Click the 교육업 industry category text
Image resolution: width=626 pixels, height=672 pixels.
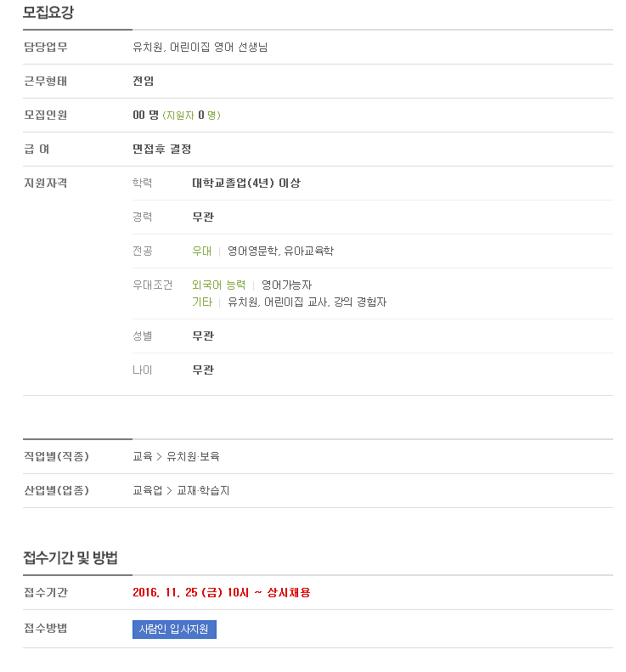click(x=148, y=490)
